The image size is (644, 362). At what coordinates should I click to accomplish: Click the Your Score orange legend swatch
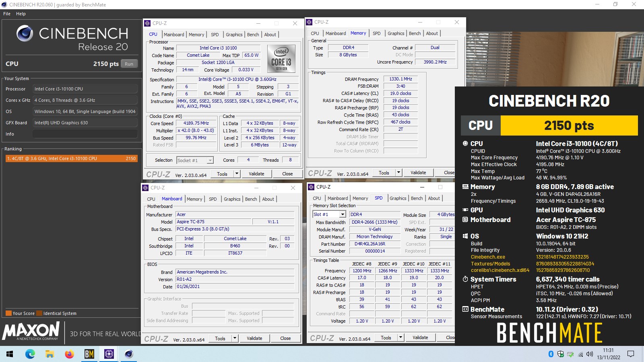click(x=8, y=313)
